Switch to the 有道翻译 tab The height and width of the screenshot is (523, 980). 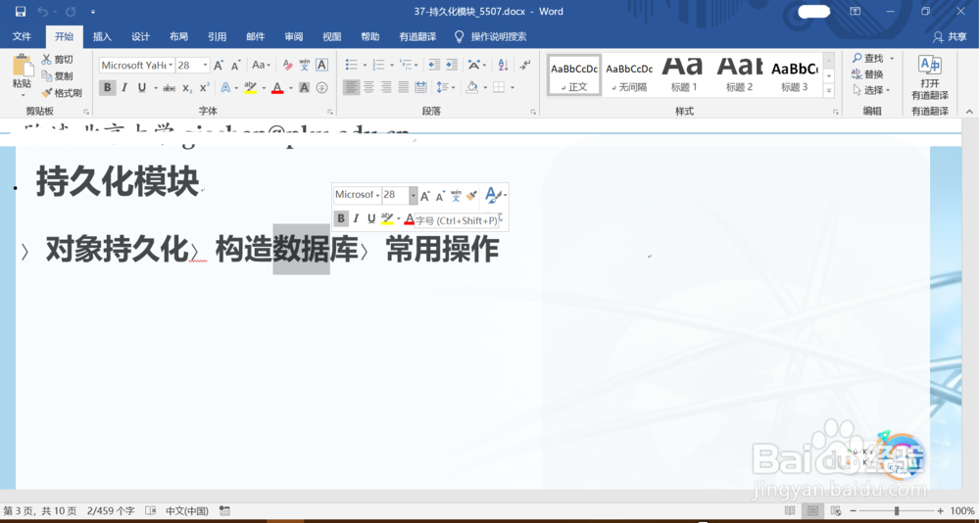pos(417,37)
